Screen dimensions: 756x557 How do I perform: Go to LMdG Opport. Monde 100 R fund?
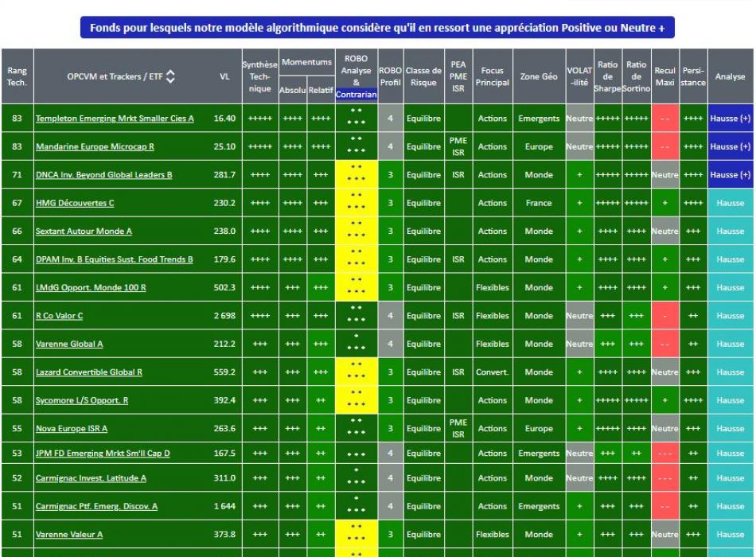point(91,288)
